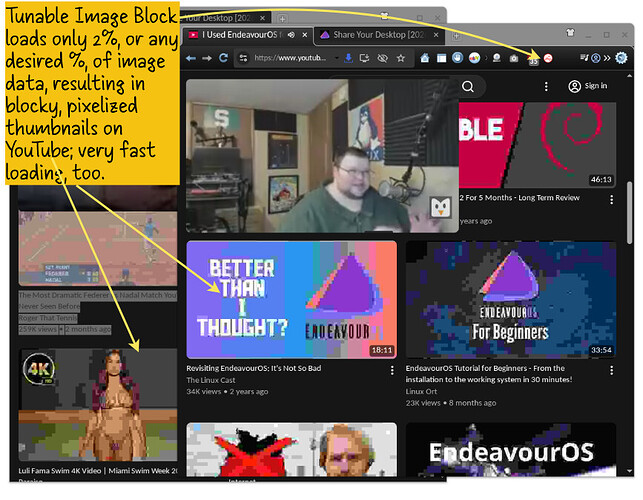Open the pixelated tennis match thumbnail in back window

(98, 248)
